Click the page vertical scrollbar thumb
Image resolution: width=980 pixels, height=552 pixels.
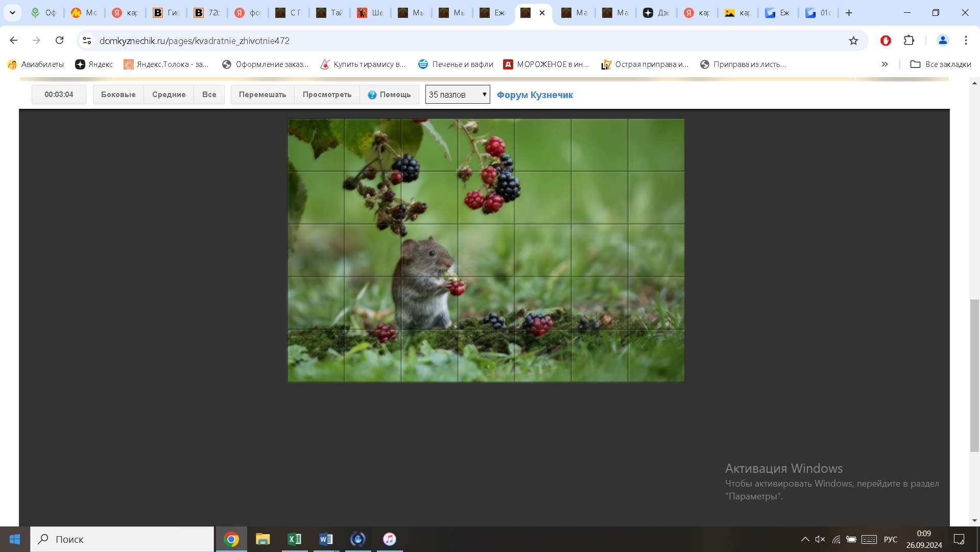[975, 376]
